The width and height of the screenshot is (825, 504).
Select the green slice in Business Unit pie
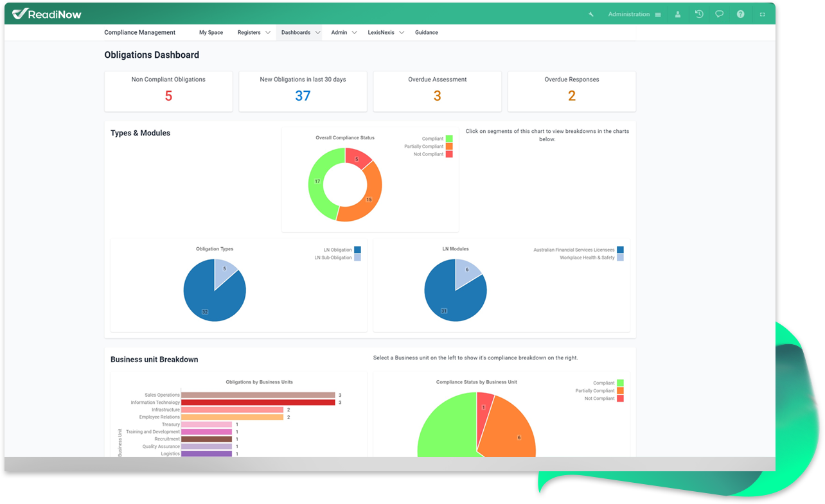447,427
